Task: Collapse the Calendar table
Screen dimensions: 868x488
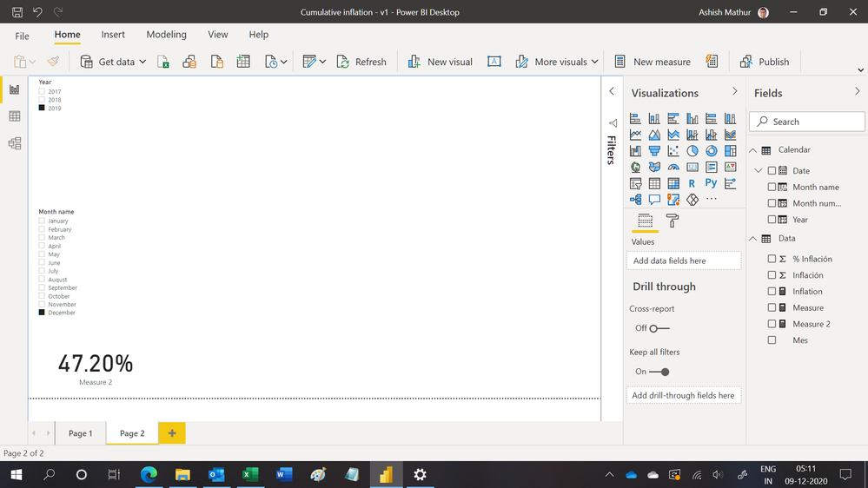Action: [752, 150]
